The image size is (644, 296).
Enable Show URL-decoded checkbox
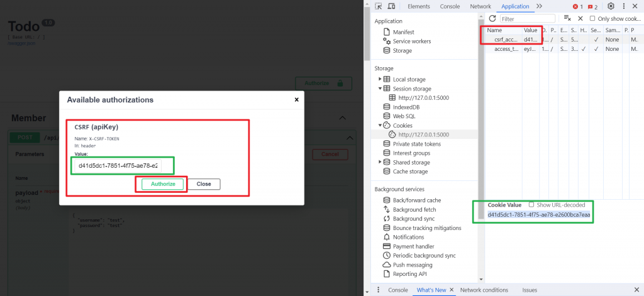531,204
